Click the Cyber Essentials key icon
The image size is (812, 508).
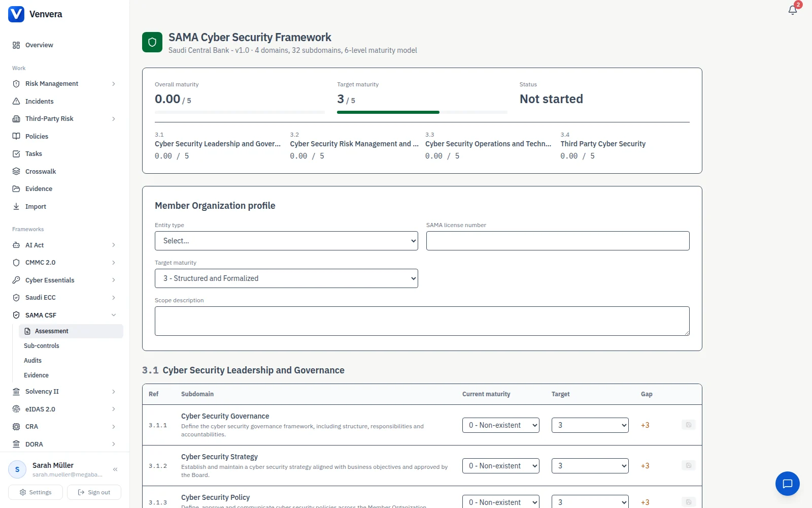click(16, 280)
